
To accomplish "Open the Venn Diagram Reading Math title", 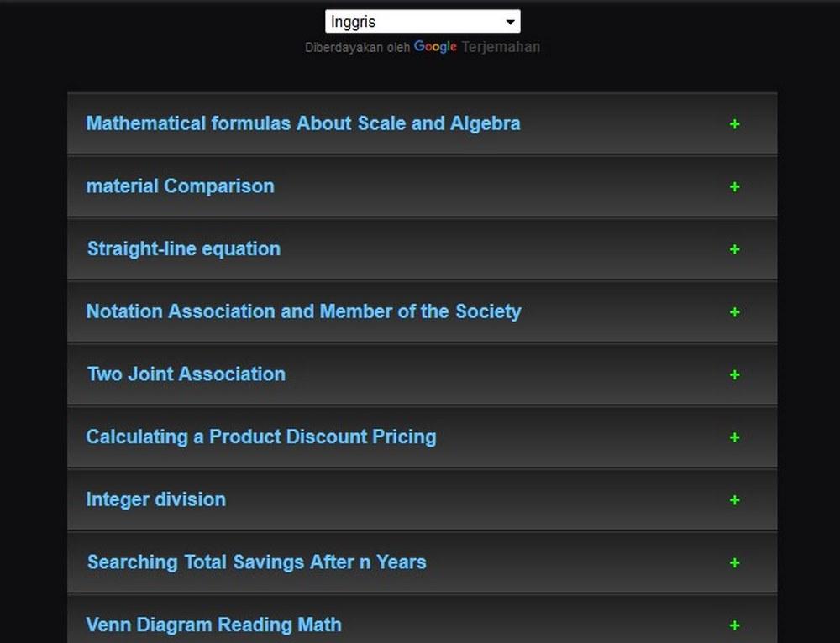I will (213, 625).
